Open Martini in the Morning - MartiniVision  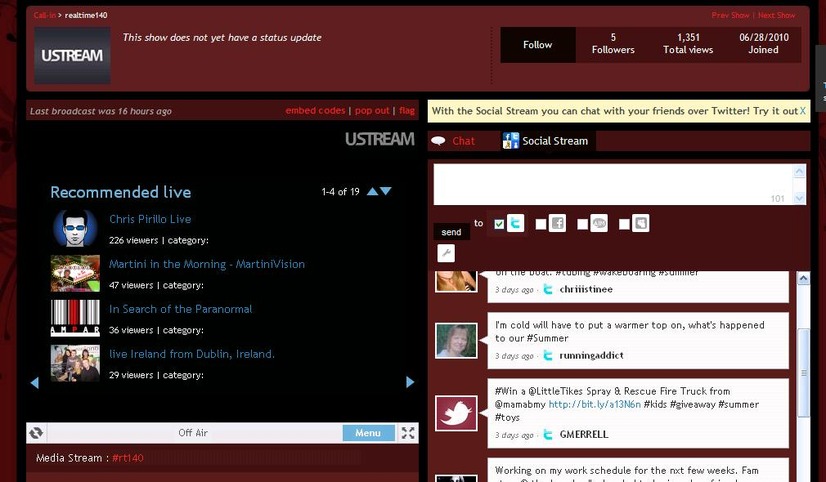207,264
